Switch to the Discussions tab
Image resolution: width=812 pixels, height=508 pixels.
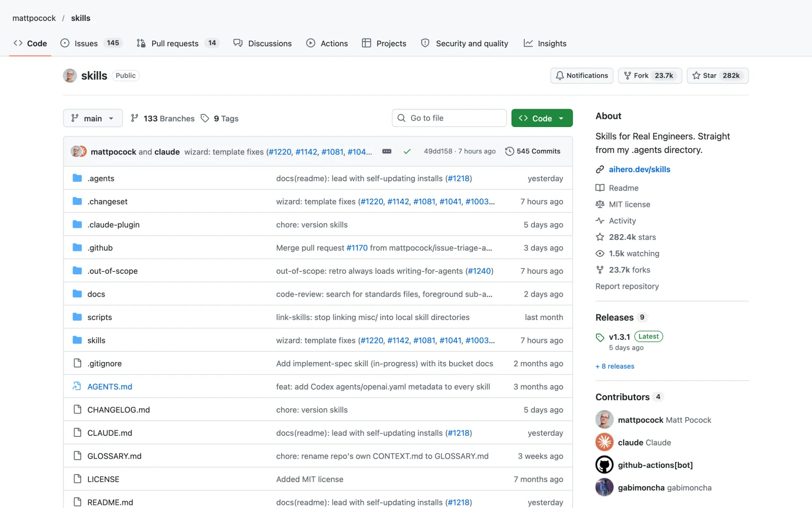click(262, 43)
